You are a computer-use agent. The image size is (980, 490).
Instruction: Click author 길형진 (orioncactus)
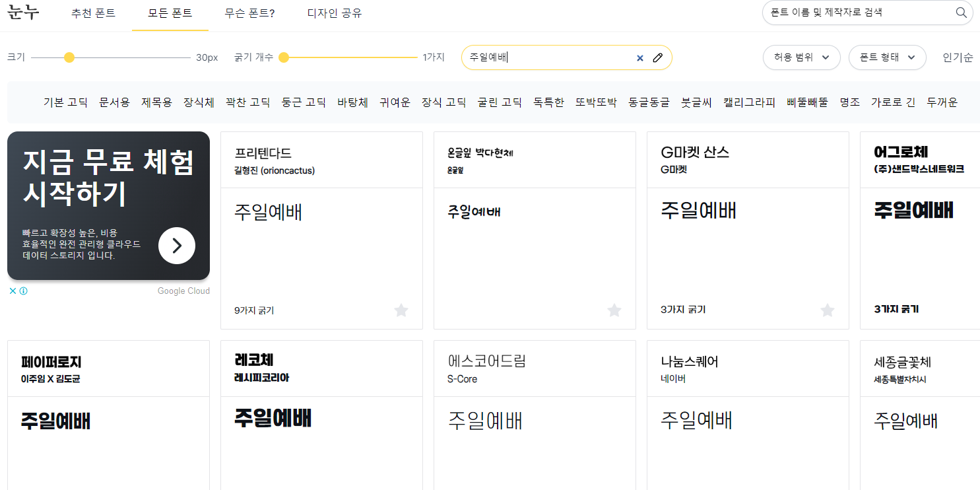[275, 170]
